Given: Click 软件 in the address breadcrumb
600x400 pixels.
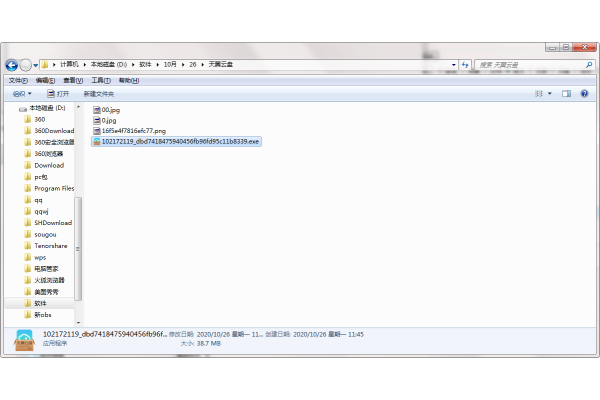Looking at the screenshot, I should coord(145,65).
